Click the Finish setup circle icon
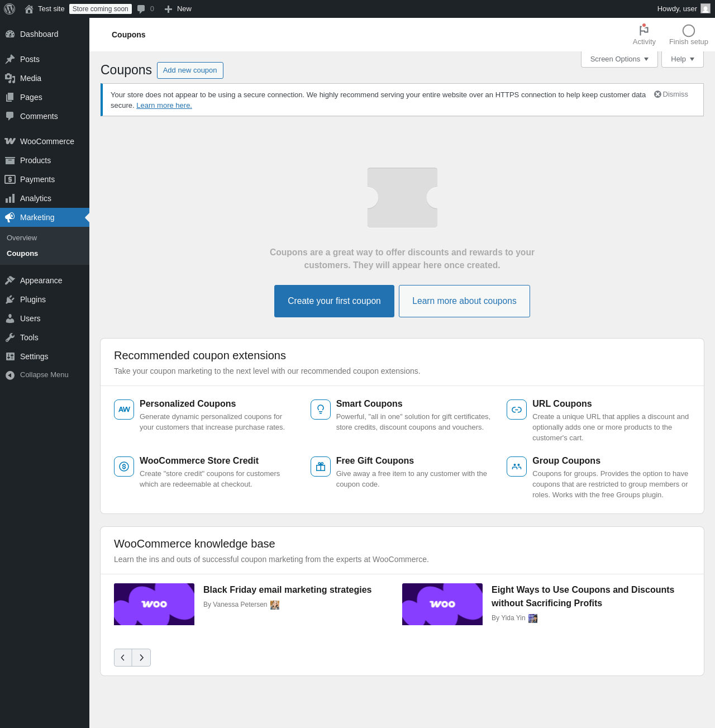The image size is (715, 728). coord(689,31)
